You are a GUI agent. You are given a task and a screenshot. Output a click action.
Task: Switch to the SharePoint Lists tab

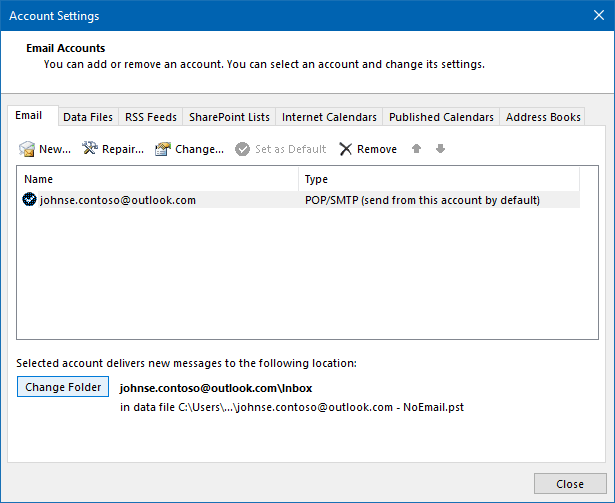[229, 117]
